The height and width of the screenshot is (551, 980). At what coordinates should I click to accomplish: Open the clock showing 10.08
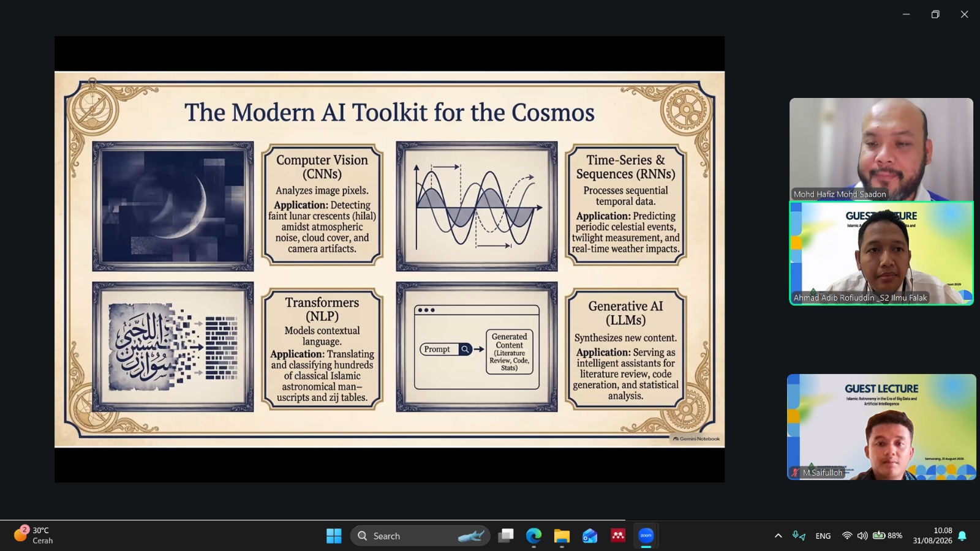pos(933,536)
